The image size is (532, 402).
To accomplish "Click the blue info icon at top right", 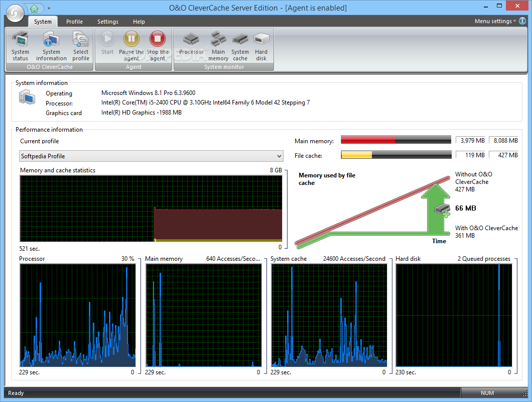I will pos(522,21).
